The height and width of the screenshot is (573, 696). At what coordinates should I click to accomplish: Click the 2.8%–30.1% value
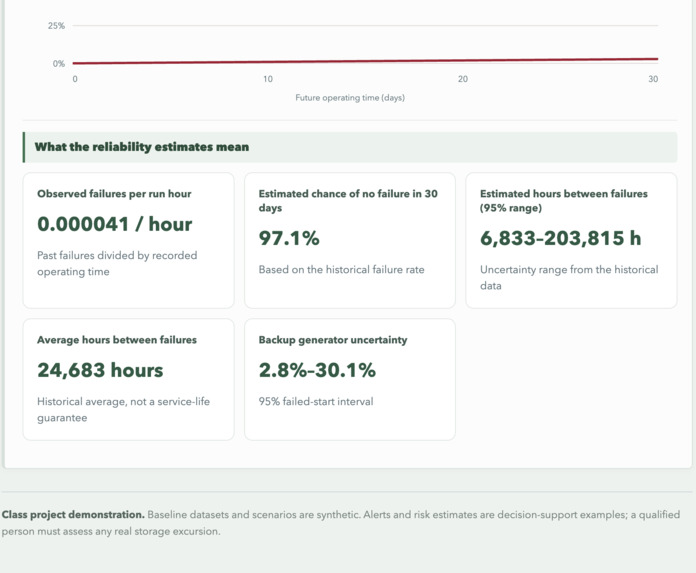pos(317,370)
